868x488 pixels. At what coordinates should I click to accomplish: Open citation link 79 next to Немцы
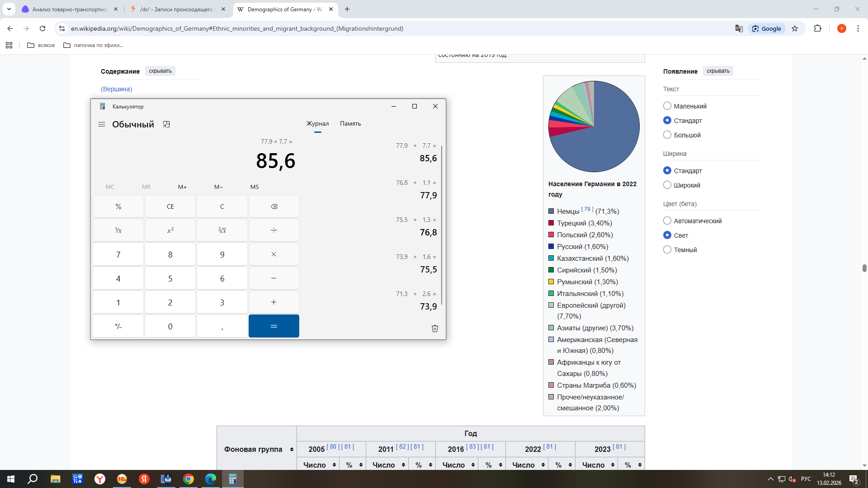click(587, 209)
